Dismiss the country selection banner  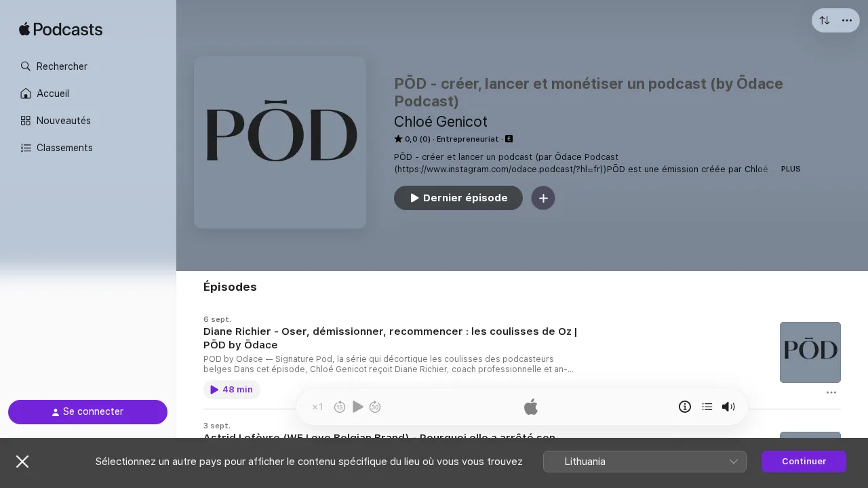pyautogui.click(x=22, y=462)
